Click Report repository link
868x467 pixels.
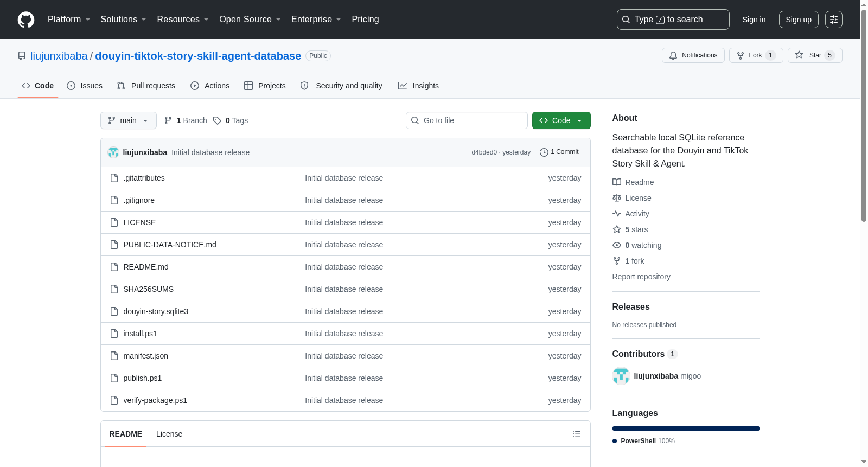[x=641, y=277]
